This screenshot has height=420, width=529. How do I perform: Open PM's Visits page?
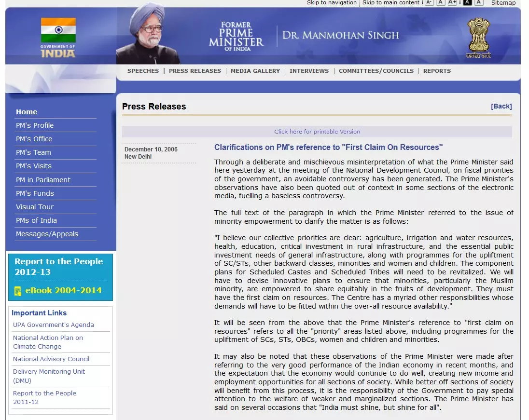point(34,166)
